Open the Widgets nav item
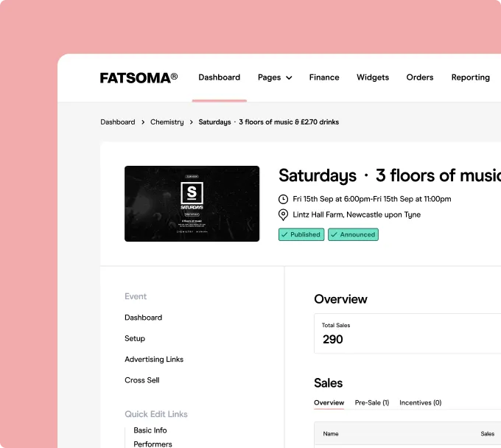The width and height of the screenshot is (501, 448). click(x=373, y=77)
